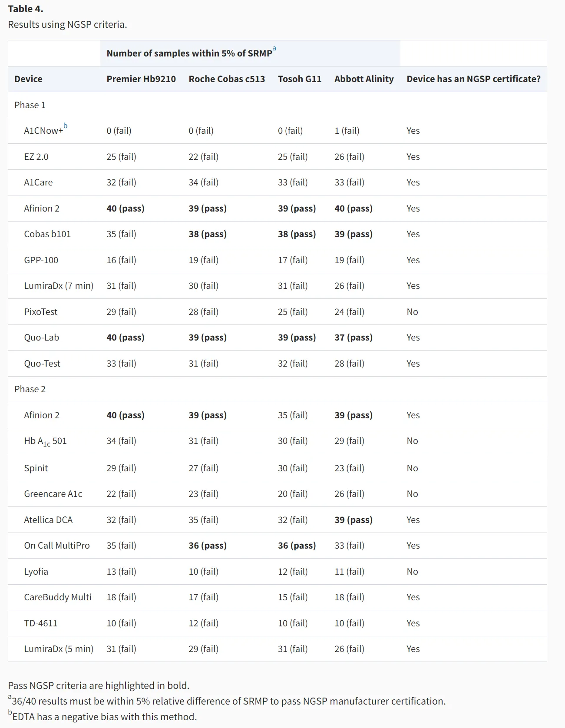Click the 'Roche Cobas c513' column header
Image resolution: width=565 pixels, height=728 pixels.
227,79
